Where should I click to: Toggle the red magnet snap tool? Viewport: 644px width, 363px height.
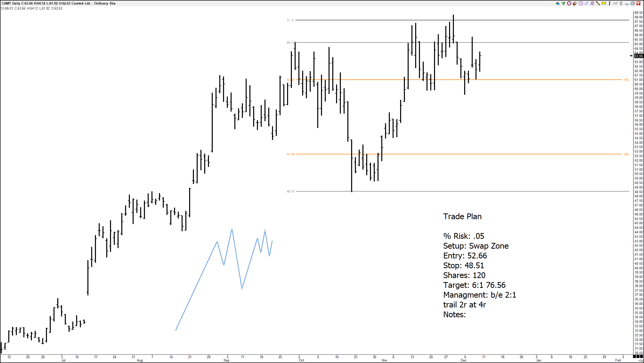(575, 3)
